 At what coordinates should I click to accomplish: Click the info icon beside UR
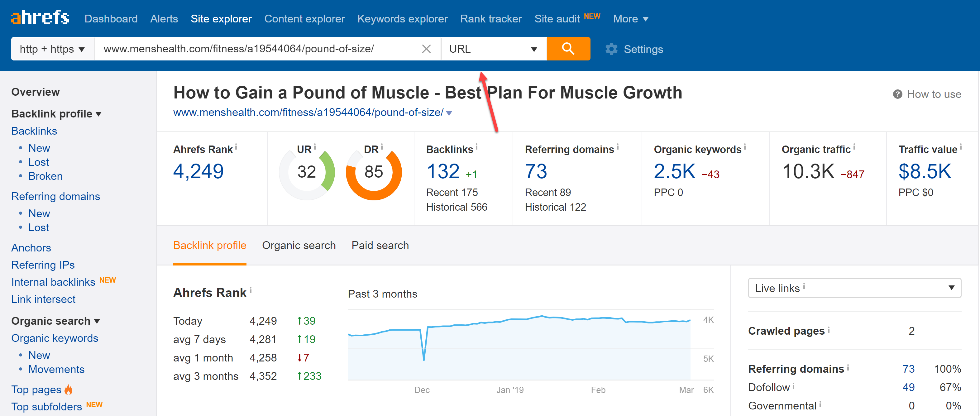pyautogui.click(x=315, y=146)
